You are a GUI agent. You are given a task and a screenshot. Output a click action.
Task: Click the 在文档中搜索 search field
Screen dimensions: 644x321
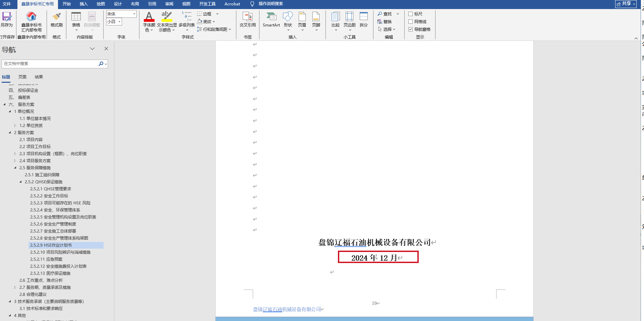(x=50, y=64)
